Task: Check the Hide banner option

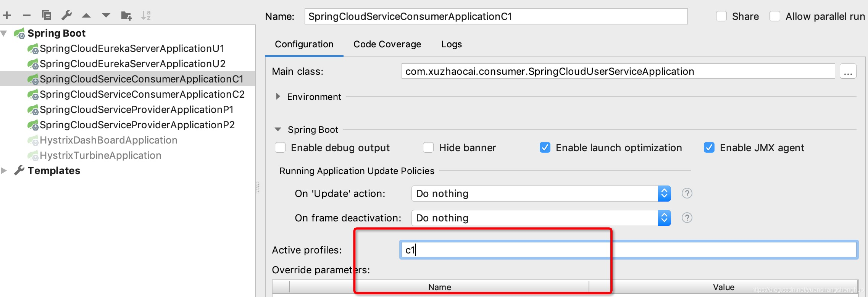Action: click(428, 147)
